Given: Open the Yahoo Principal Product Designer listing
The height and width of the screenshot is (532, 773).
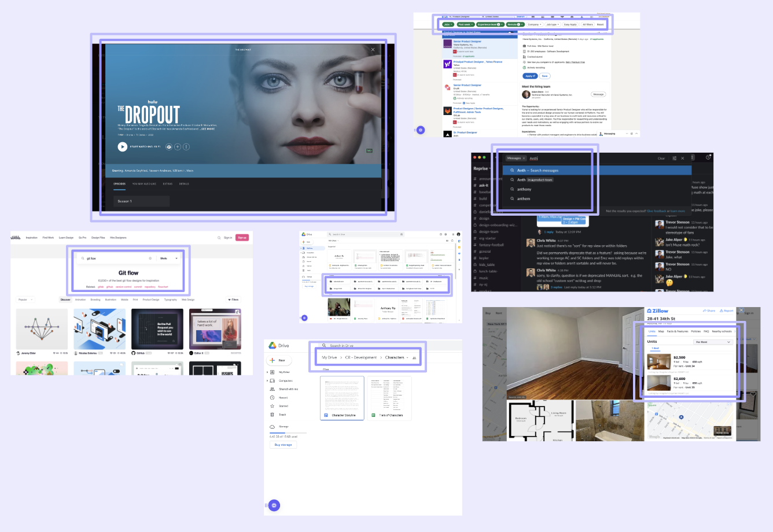Looking at the screenshot, I should (478, 62).
